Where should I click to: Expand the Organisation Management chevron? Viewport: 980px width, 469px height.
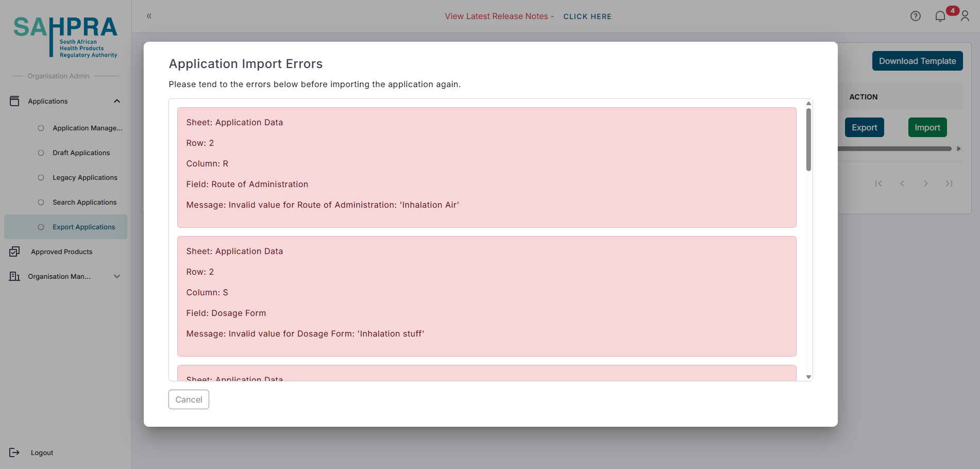(117, 276)
